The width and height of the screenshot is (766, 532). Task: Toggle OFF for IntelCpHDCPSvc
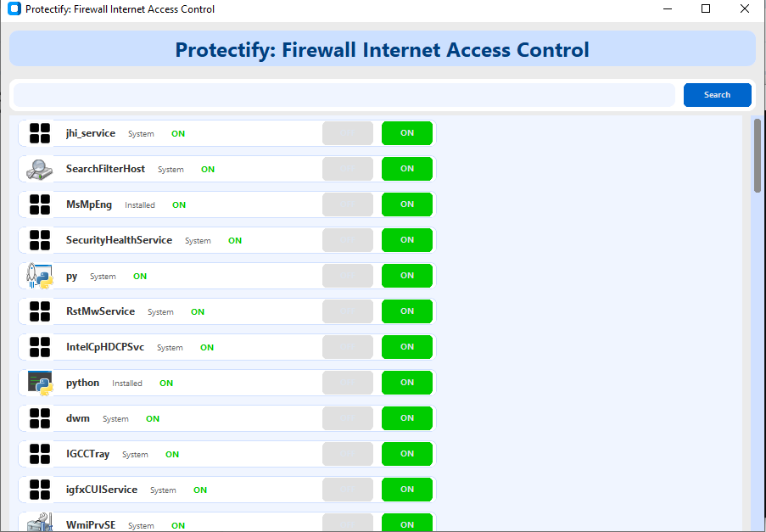click(348, 347)
